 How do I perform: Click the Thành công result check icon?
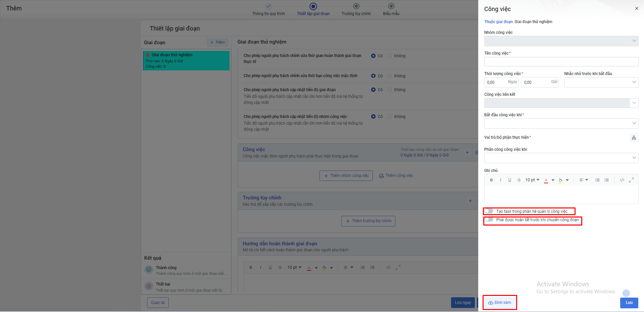(149, 269)
